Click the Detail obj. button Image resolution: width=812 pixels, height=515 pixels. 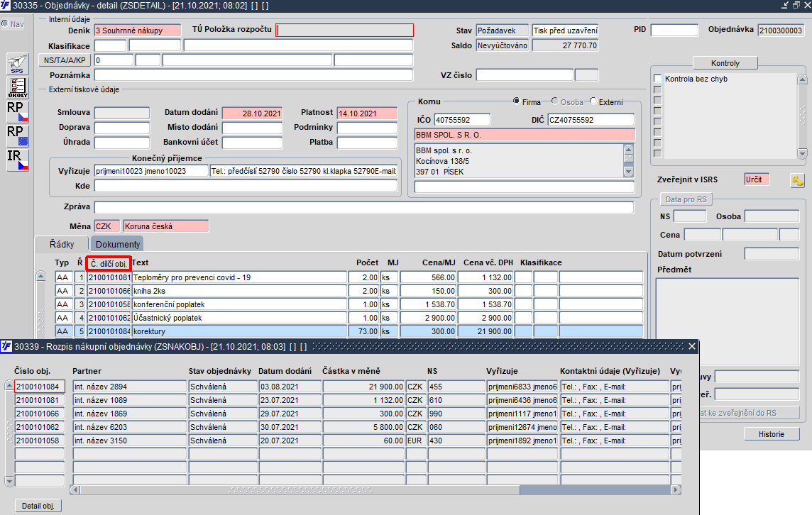pyautogui.click(x=38, y=506)
